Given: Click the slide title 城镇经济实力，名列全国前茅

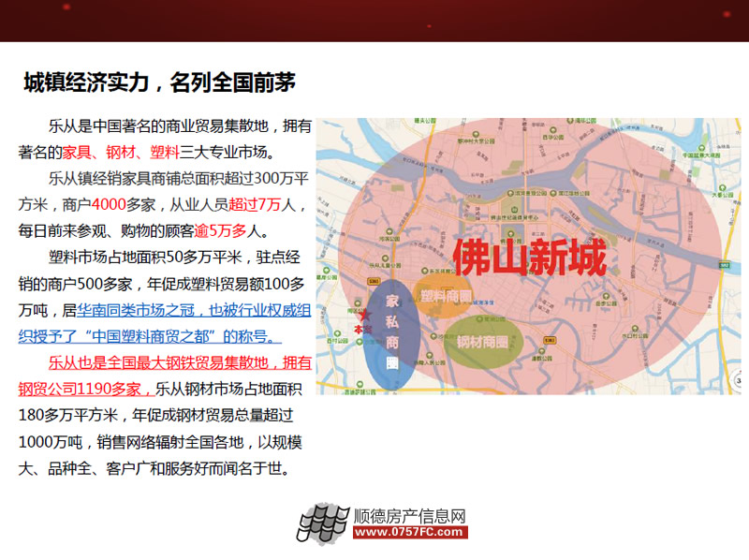Looking at the screenshot, I should (x=159, y=82).
